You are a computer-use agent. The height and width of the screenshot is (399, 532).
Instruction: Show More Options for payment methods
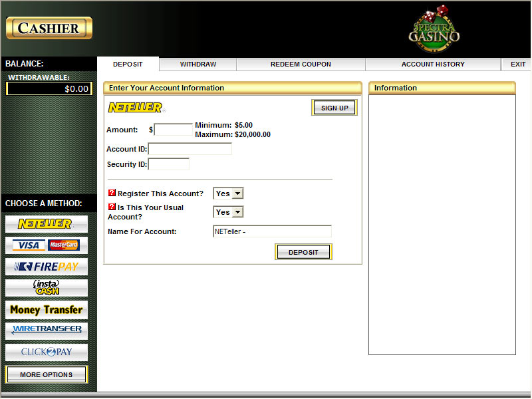[46, 374]
